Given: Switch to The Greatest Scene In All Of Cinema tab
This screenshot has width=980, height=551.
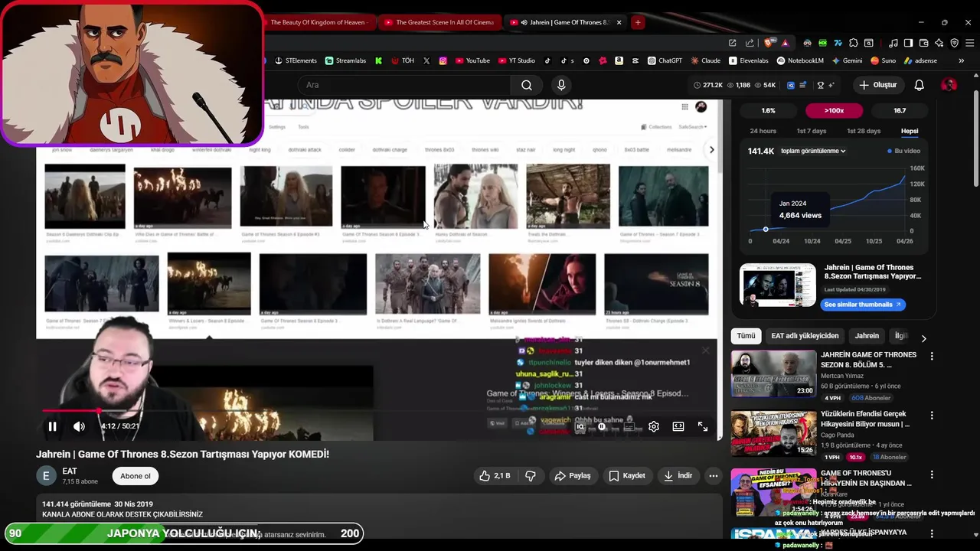Looking at the screenshot, I should [439, 22].
